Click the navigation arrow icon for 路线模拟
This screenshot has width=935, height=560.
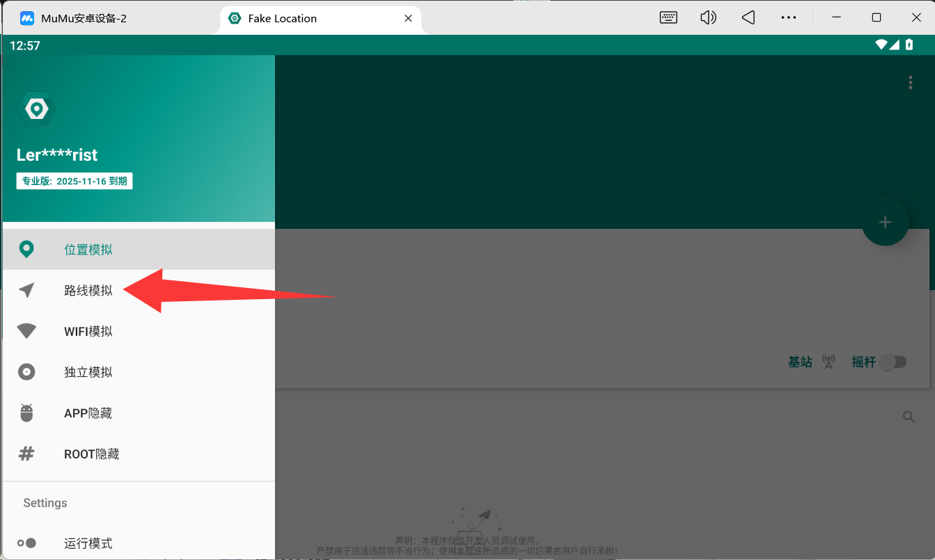click(26, 291)
